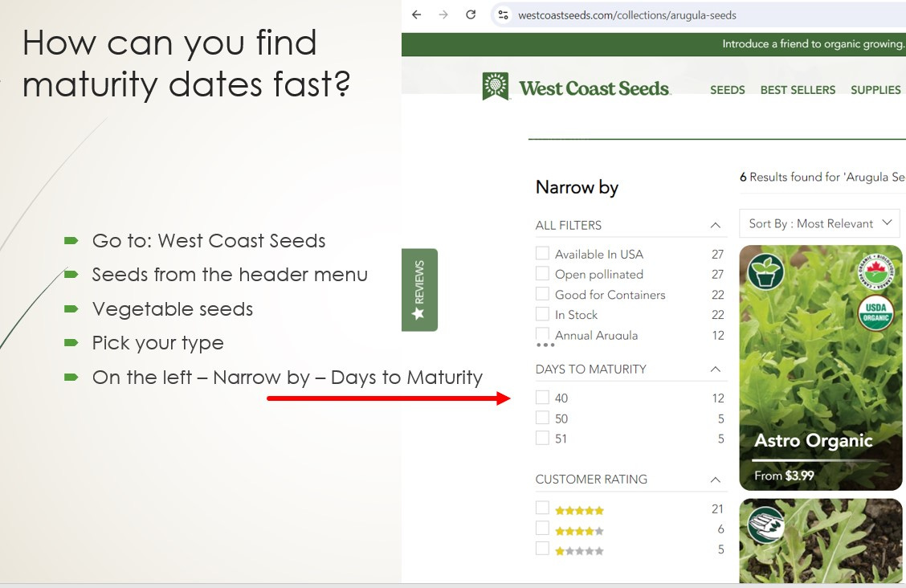Click the DAYS TO MATURITY heading text
This screenshot has height=588, width=906.
[x=591, y=369]
